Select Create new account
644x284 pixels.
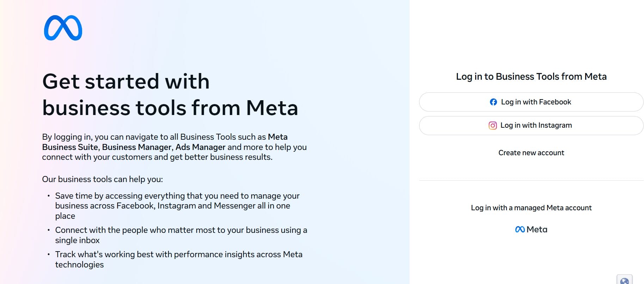(531, 153)
